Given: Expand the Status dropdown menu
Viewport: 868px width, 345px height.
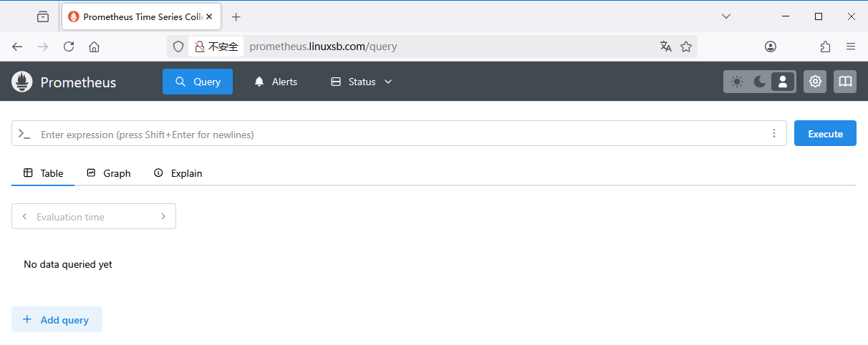Looking at the screenshot, I should tap(362, 82).
